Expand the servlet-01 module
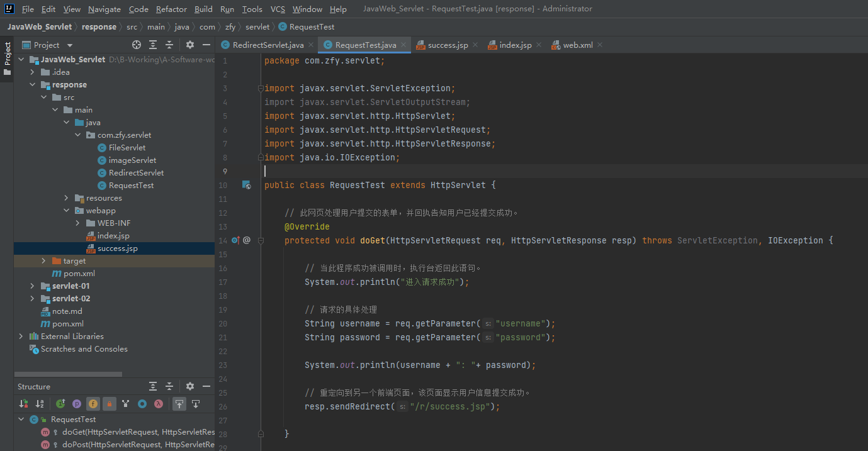The image size is (868, 451). 32,286
